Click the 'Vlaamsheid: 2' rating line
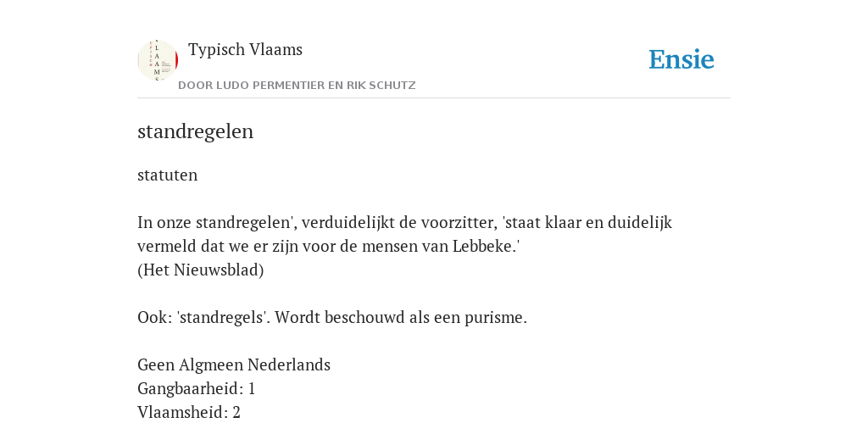The width and height of the screenshot is (868, 434). pyautogui.click(x=189, y=413)
